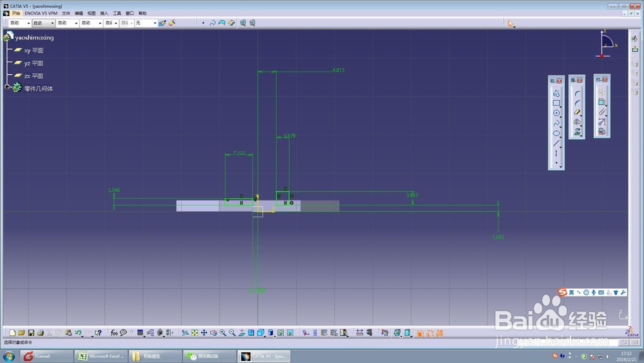This screenshot has height=363, width=644.
Task: Select the yz 平面 tree item
Action: point(33,63)
